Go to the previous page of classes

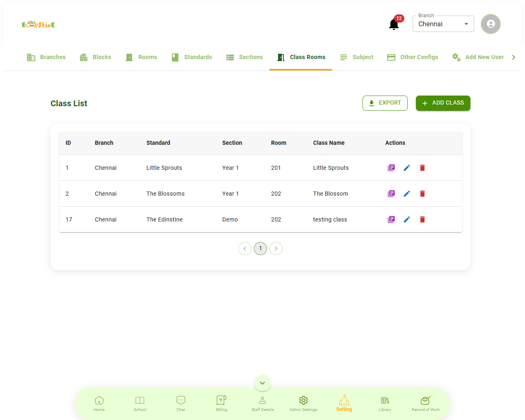point(245,249)
